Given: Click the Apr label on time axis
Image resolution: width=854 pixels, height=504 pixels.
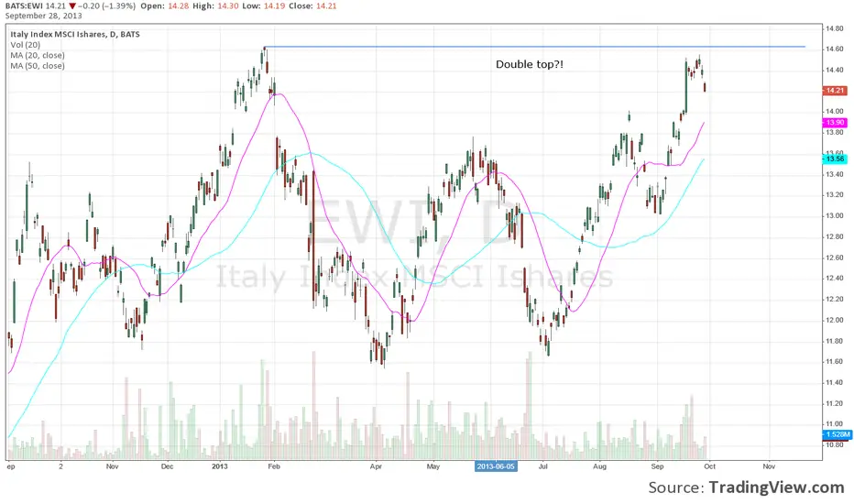Looking at the screenshot, I should click(376, 466).
